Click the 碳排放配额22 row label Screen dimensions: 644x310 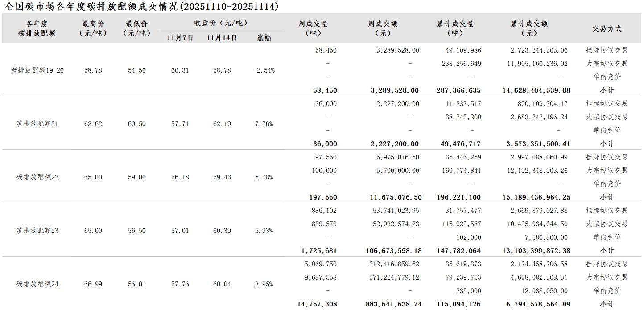pos(37,177)
